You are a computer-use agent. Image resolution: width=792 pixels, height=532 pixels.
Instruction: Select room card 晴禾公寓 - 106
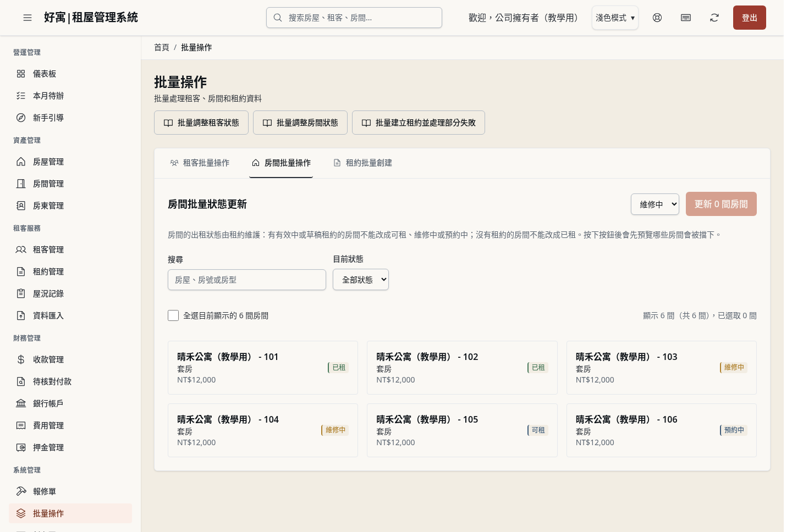(662, 430)
